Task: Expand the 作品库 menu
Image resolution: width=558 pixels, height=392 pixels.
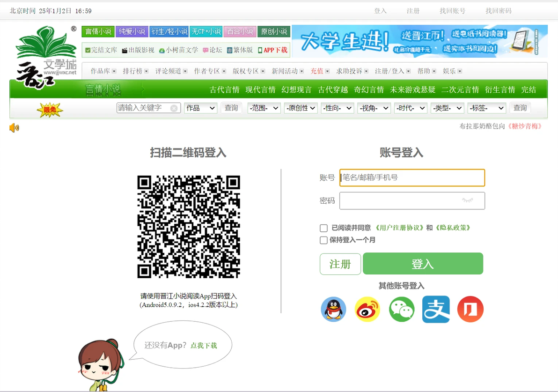Action: pyautogui.click(x=103, y=71)
